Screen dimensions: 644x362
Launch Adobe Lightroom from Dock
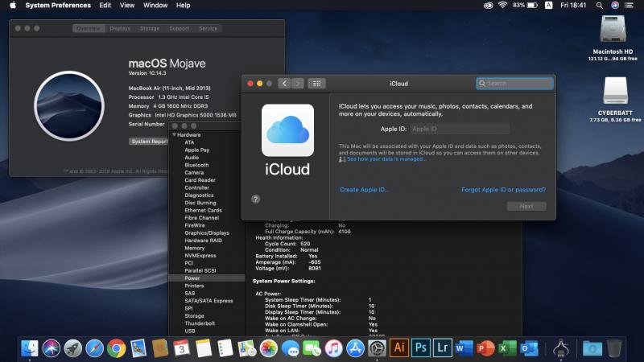click(442, 348)
